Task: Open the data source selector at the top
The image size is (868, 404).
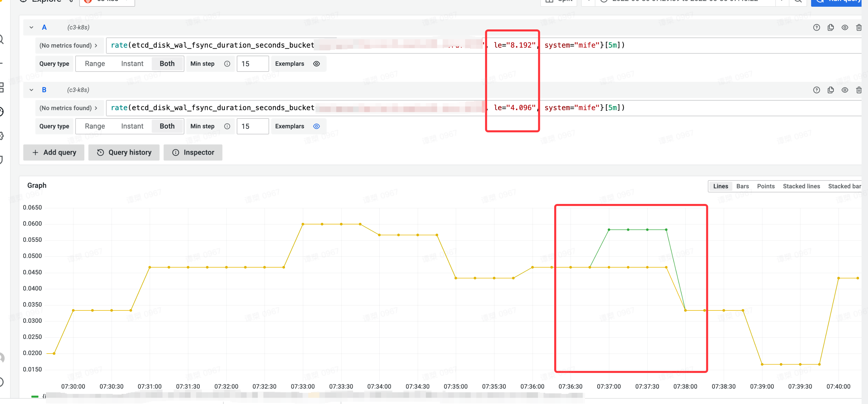Action: [107, 1]
